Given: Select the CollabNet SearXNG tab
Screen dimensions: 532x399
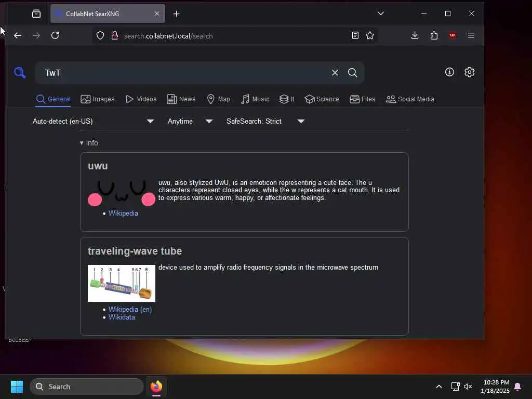Looking at the screenshot, I should 108,14.
